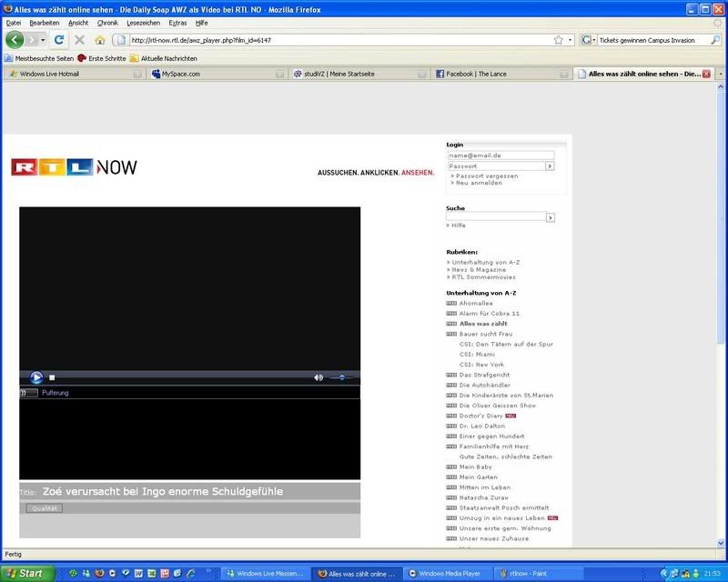728x582 pixels.
Task: Open Mitten im Leben
Action: pos(485,487)
